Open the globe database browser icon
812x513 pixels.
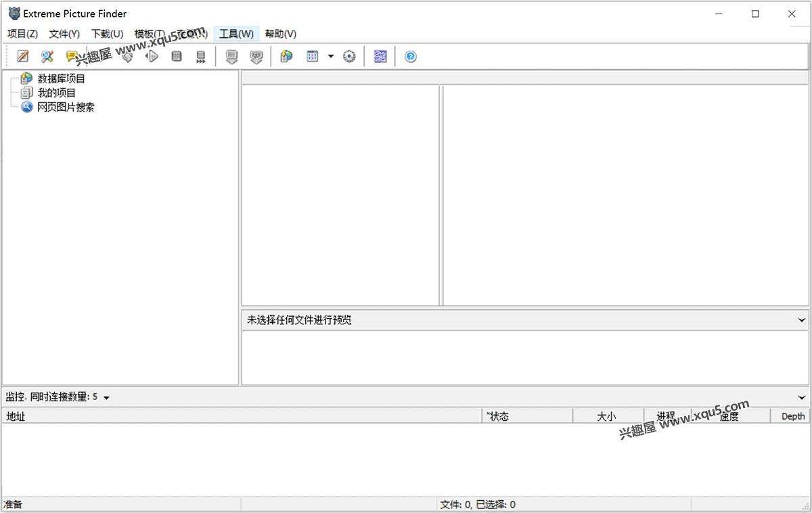pyautogui.click(x=286, y=57)
